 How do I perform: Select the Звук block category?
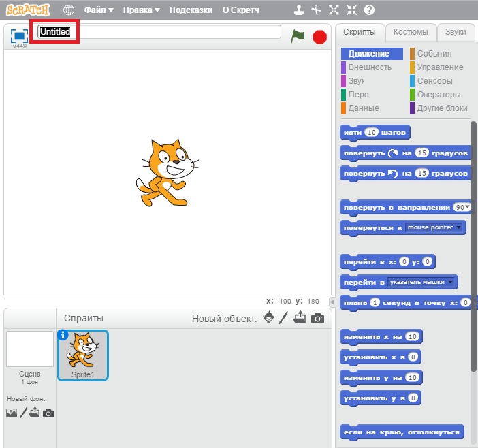[x=353, y=81]
